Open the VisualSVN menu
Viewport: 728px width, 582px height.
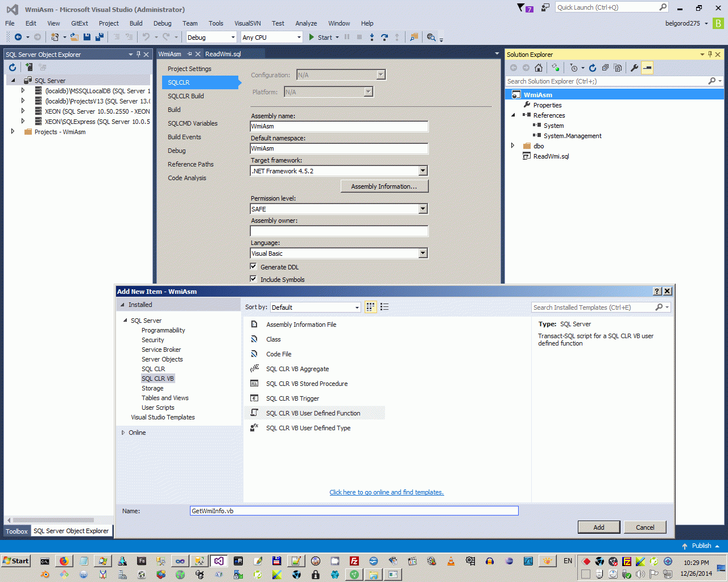tap(247, 23)
